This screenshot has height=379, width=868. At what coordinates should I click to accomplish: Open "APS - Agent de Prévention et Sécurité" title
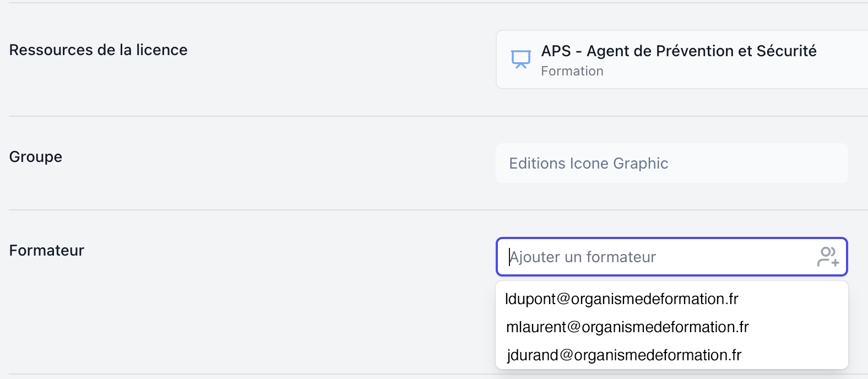click(x=678, y=51)
